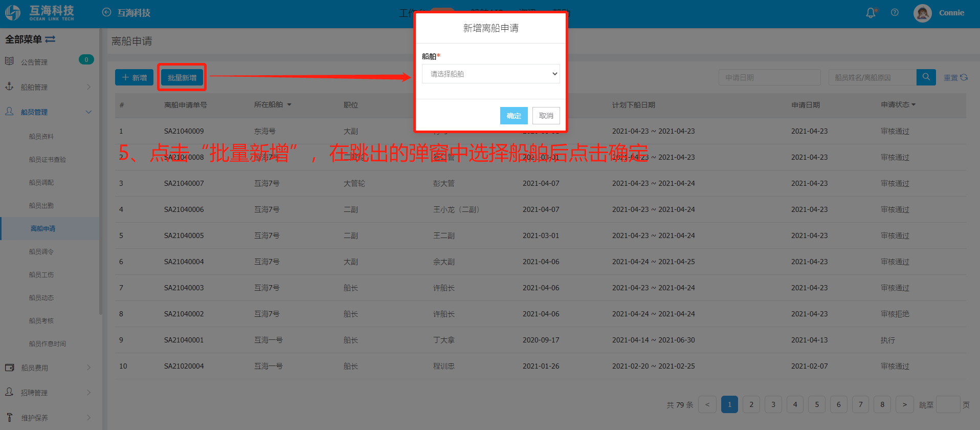Open the 所在船舶 column filter dropdown

(x=289, y=104)
